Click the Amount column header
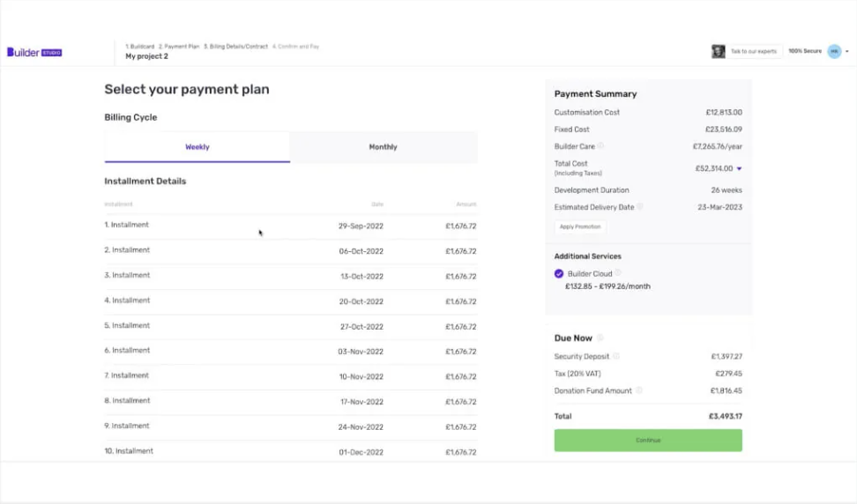 pyautogui.click(x=466, y=204)
